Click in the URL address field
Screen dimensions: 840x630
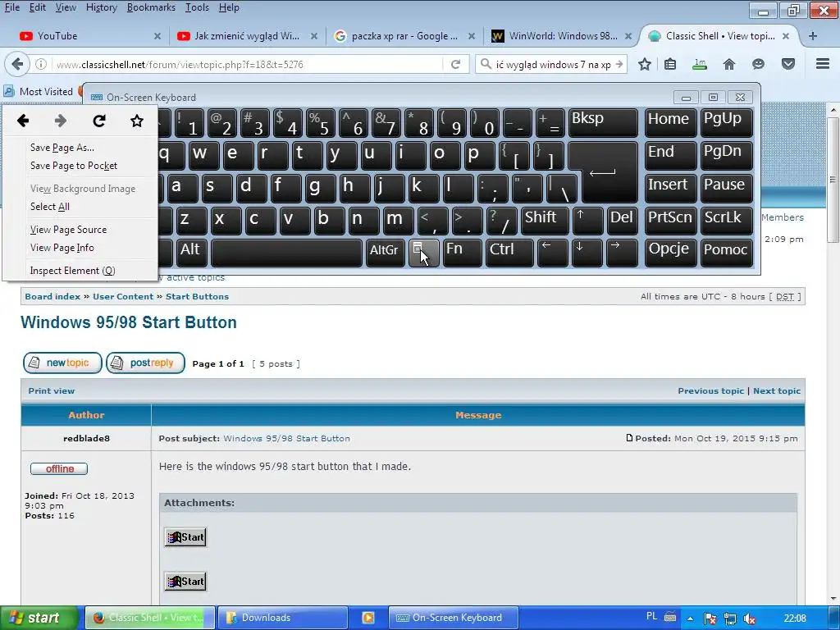tap(246, 64)
